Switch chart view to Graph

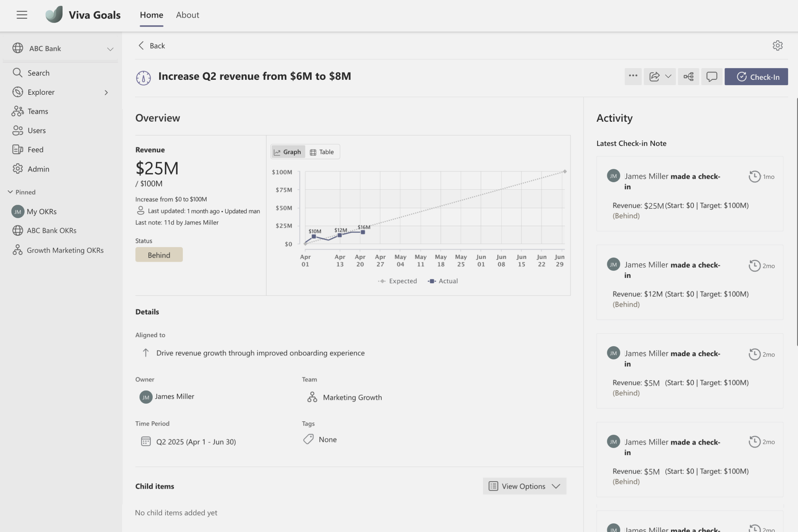288,152
